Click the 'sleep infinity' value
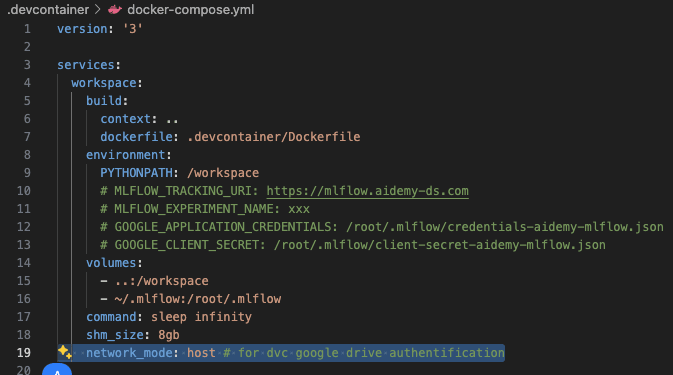This screenshot has height=375, width=673. 201,317
